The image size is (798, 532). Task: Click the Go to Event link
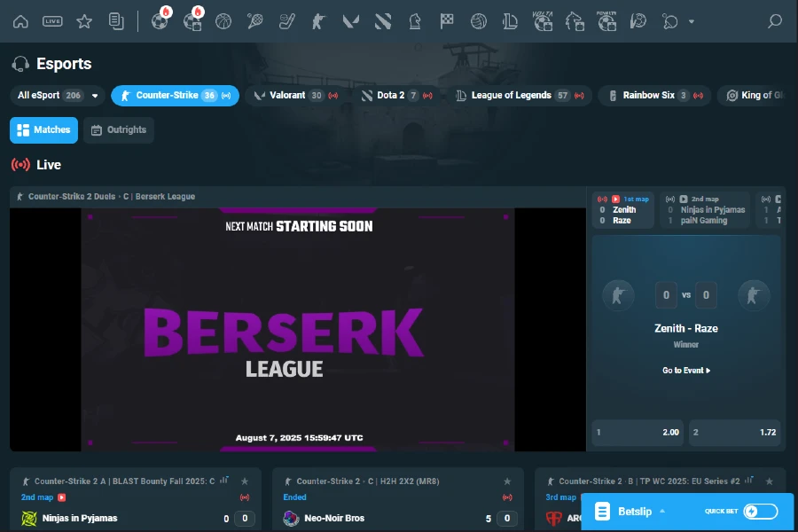pos(685,370)
